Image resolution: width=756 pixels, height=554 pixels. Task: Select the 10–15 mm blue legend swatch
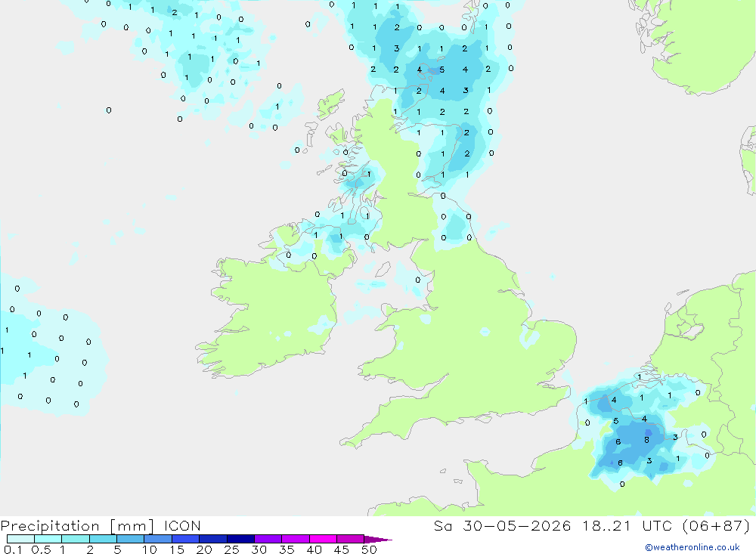click(158, 539)
